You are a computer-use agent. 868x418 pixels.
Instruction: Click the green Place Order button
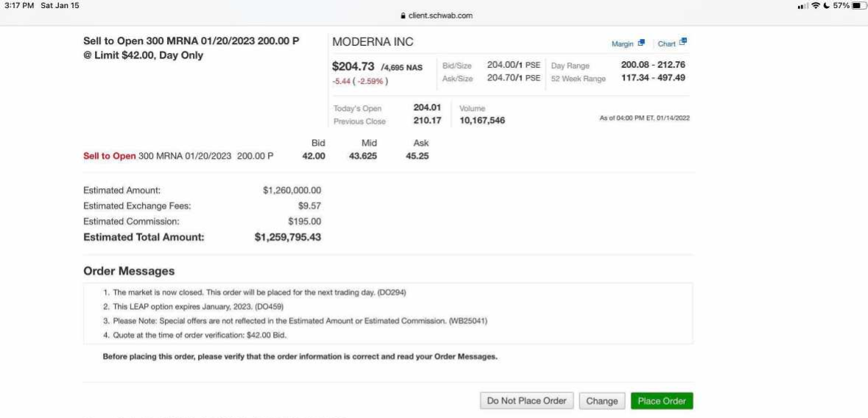pyautogui.click(x=662, y=401)
